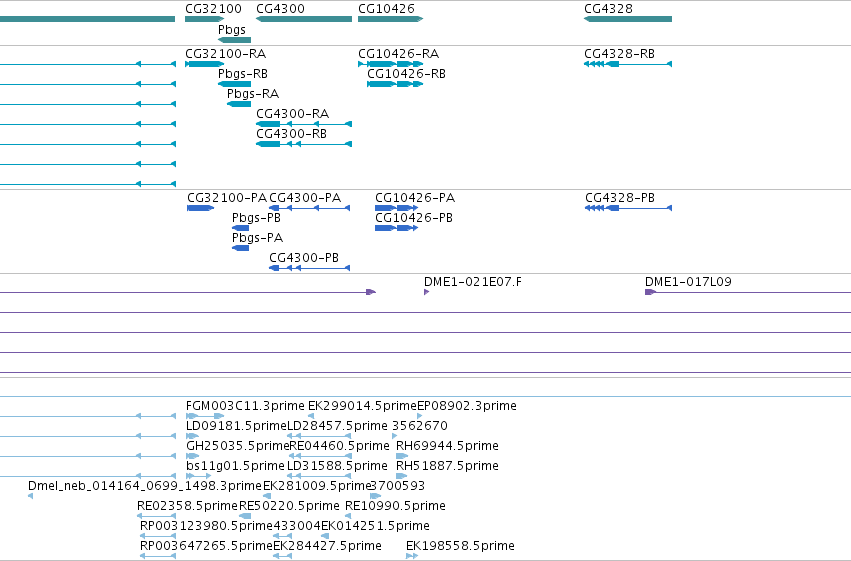Click the CG32100-PA protein feature
This screenshot has width=851, height=561.
[x=200, y=208]
